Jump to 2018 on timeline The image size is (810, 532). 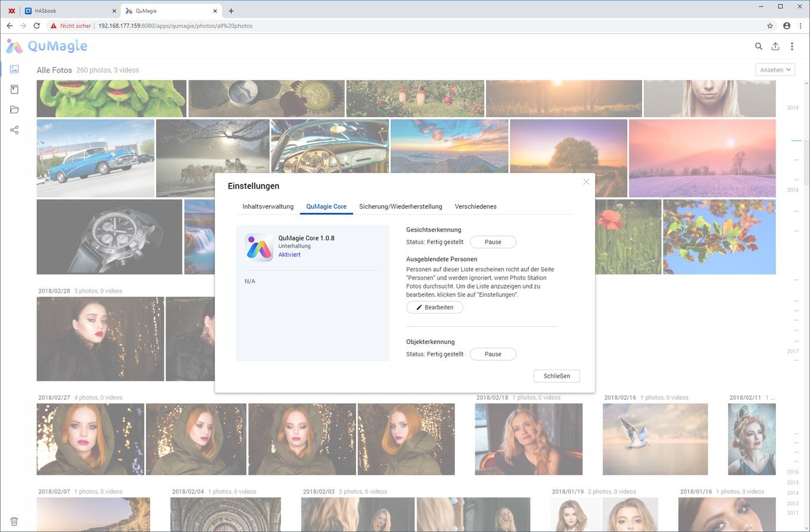(x=792, y=190)
